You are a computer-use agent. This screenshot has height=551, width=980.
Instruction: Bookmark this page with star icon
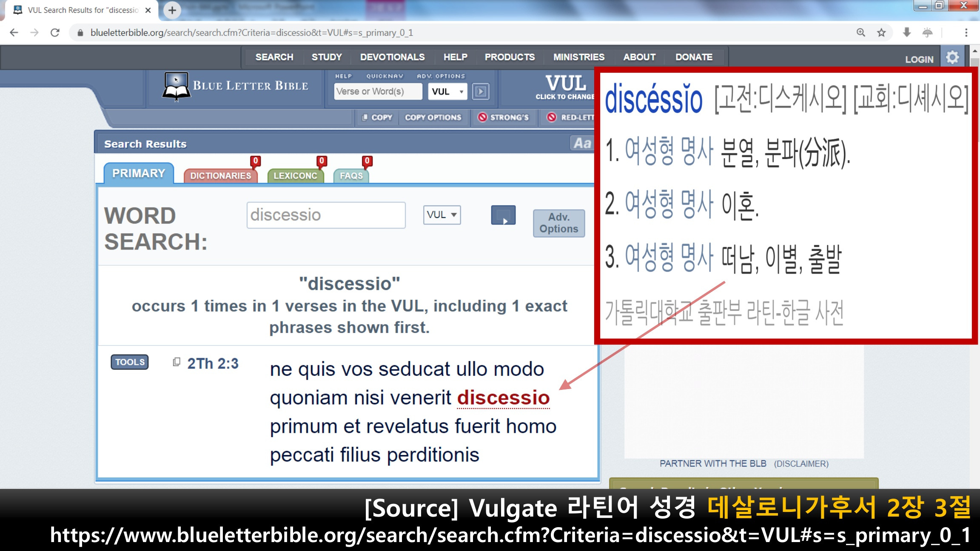coord(881,33)
